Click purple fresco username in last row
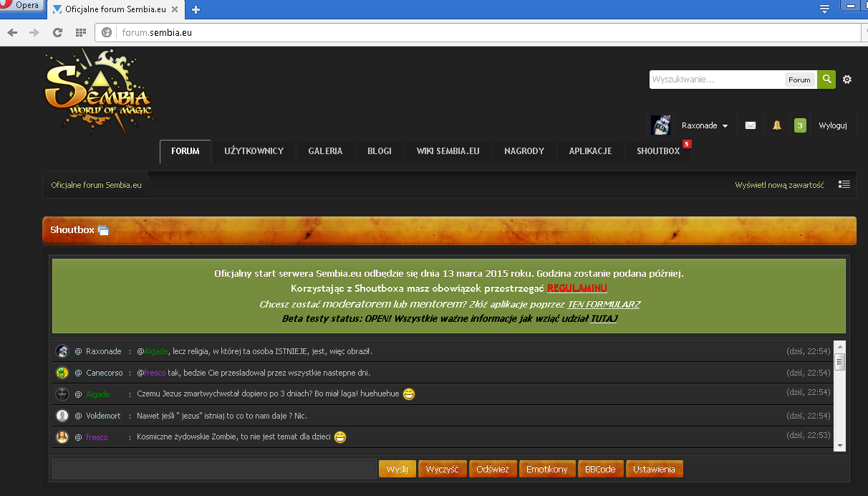The height and width of the screenshot is (496, 868). pos(97,437)
